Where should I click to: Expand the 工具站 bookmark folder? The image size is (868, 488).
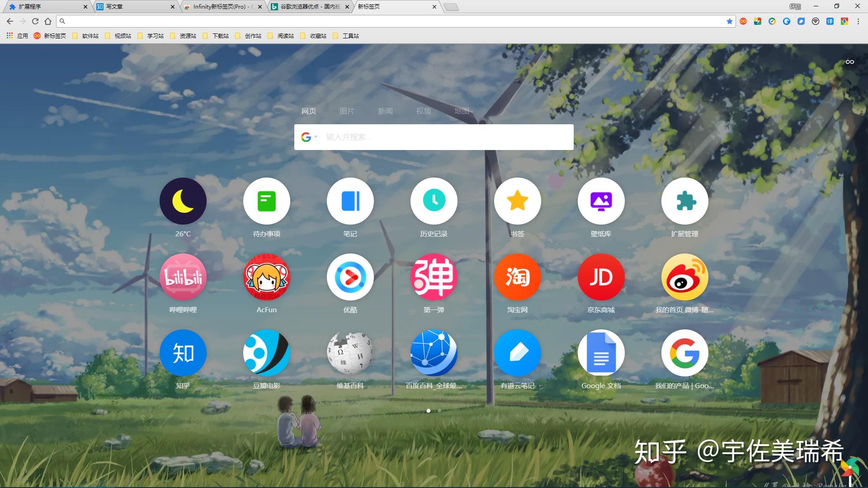click(x=346, y=36)
